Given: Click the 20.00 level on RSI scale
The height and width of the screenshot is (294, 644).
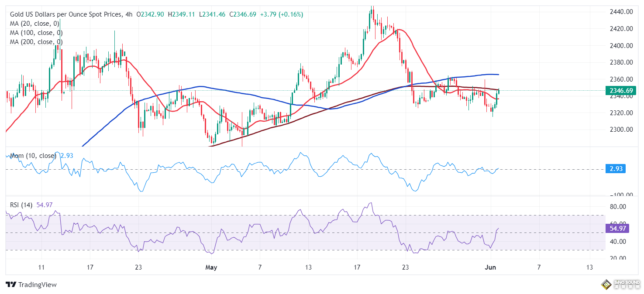Looking at the screenshot, I should click(x=619, y=258).
